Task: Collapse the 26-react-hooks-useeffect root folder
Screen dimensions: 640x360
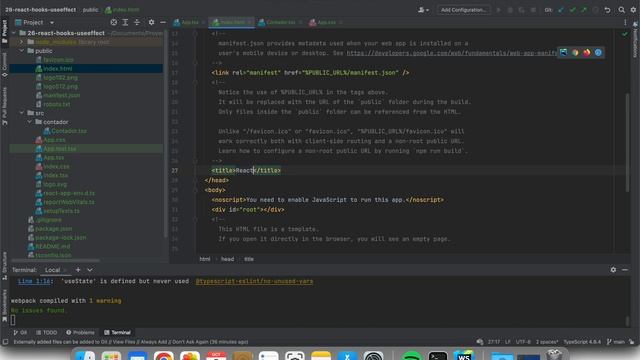Action: [x=14, y=33]
